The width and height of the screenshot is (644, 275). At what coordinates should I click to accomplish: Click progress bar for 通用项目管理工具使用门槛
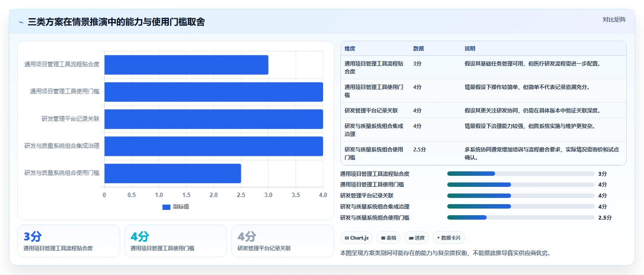[521, 185]
